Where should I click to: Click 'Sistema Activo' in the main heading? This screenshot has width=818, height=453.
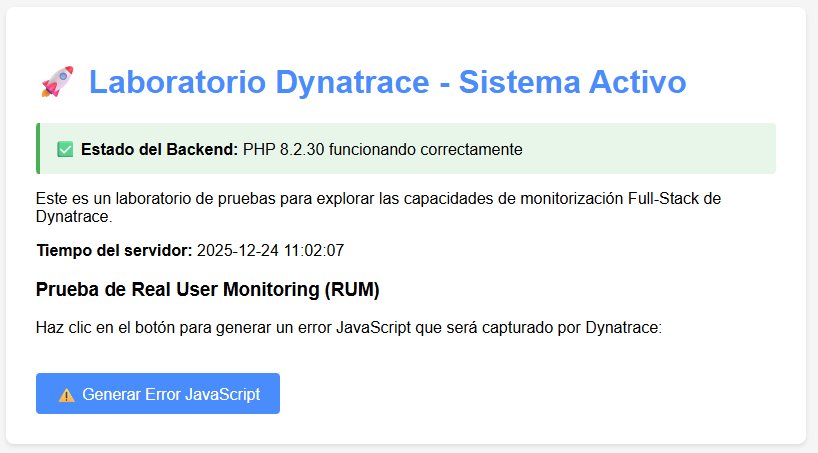coord(572,83)
